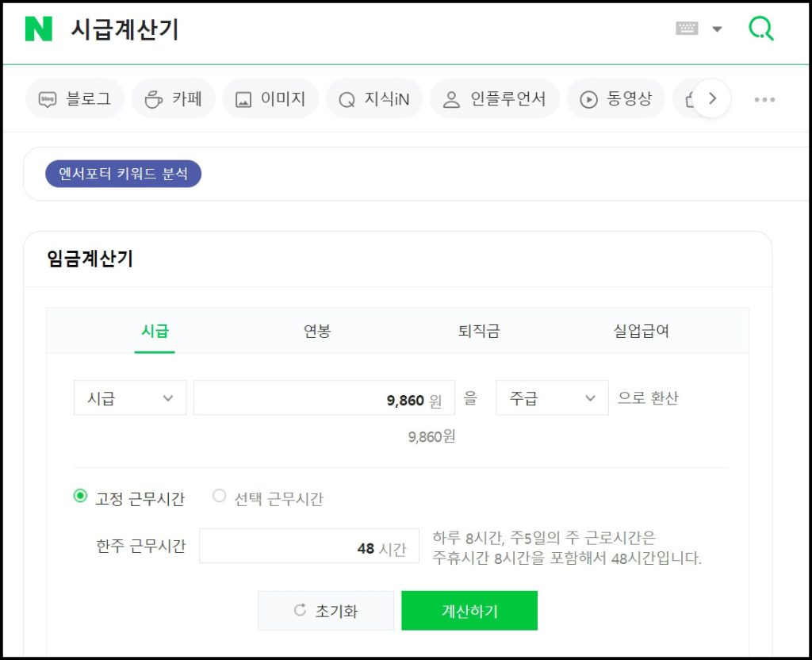Viewport: 812px width, 660px height.
Task: Click the 한주 근무시간 hours input field
Action: click(x=309, y=547)
